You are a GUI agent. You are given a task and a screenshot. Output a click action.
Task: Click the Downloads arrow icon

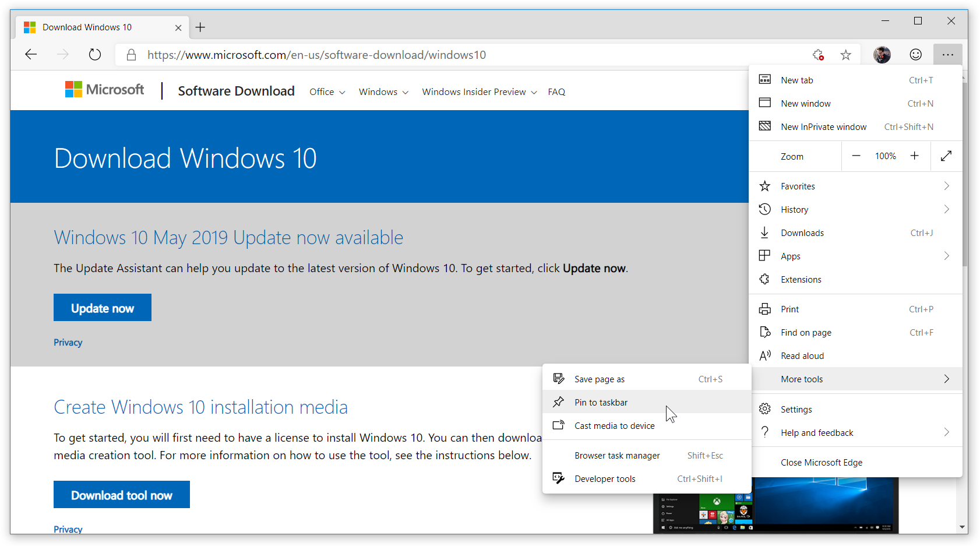pos(765,233)
